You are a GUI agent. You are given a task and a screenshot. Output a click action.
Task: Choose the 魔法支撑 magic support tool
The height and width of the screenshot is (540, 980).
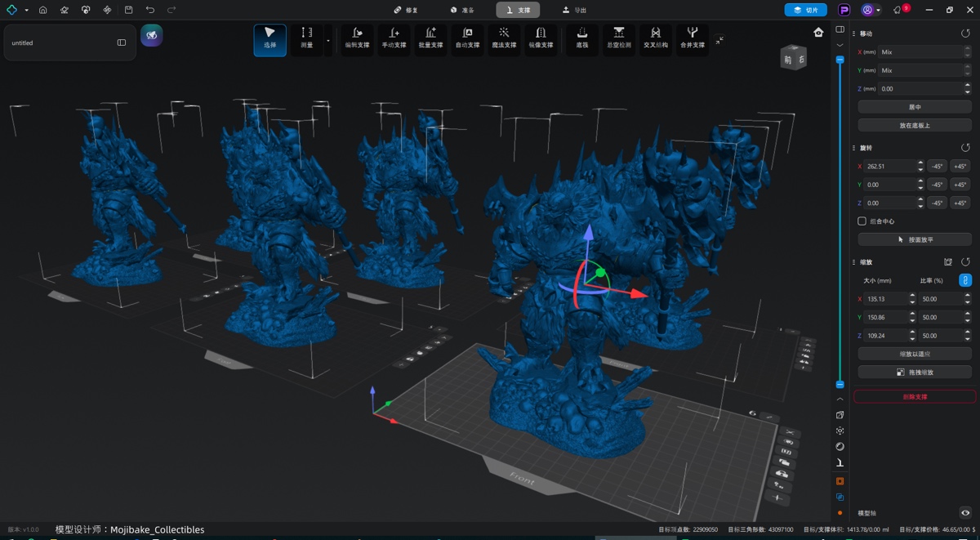(504, 38)
